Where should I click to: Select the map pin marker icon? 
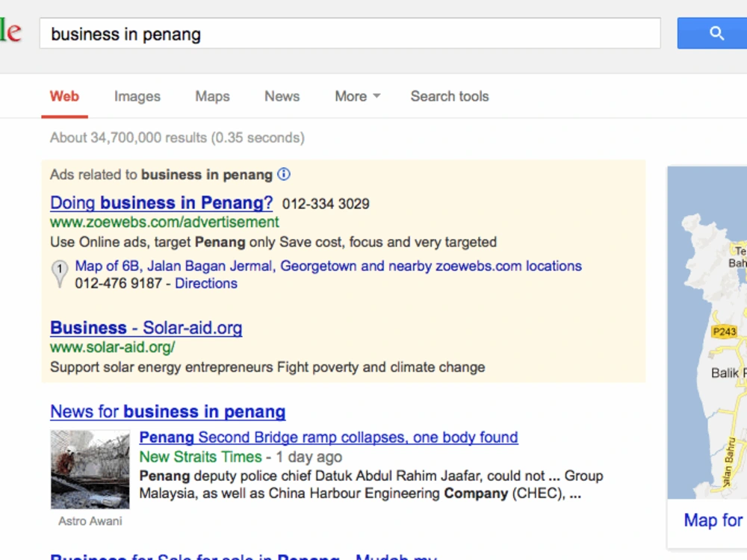click(x=60, y=274)
